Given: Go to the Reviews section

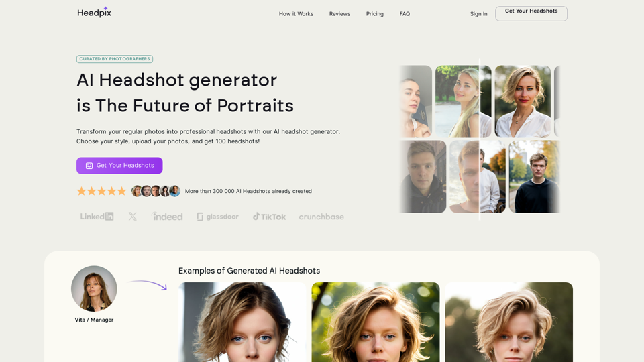Looking at the screenshot, I should [x=339, y=14].
